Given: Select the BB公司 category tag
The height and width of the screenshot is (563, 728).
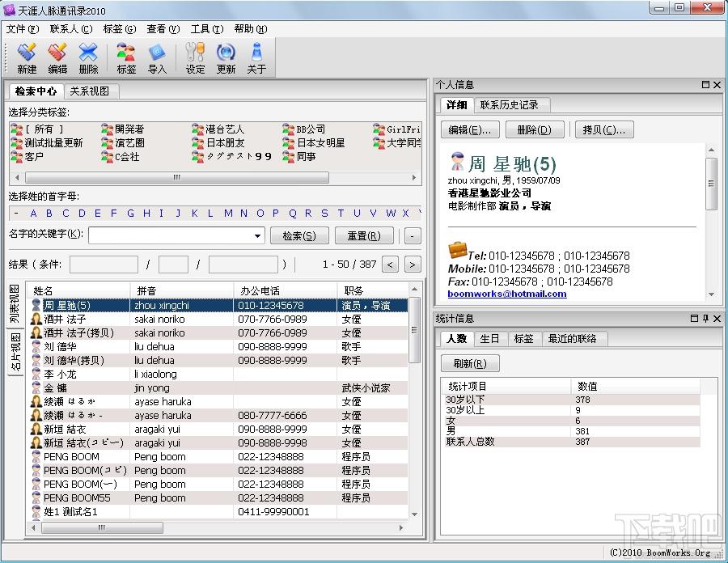Looking at the screenshot, I should click(304, 129).
